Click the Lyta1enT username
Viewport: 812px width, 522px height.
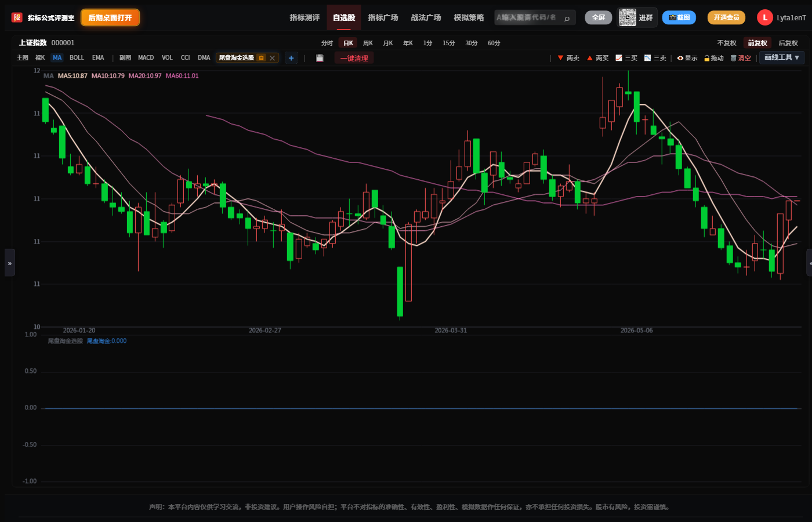point(791,18)
